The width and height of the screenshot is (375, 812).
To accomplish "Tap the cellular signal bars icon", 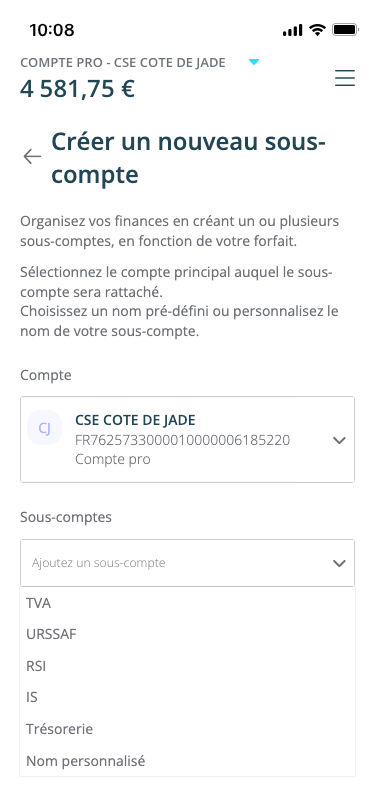I will (292, 30).
